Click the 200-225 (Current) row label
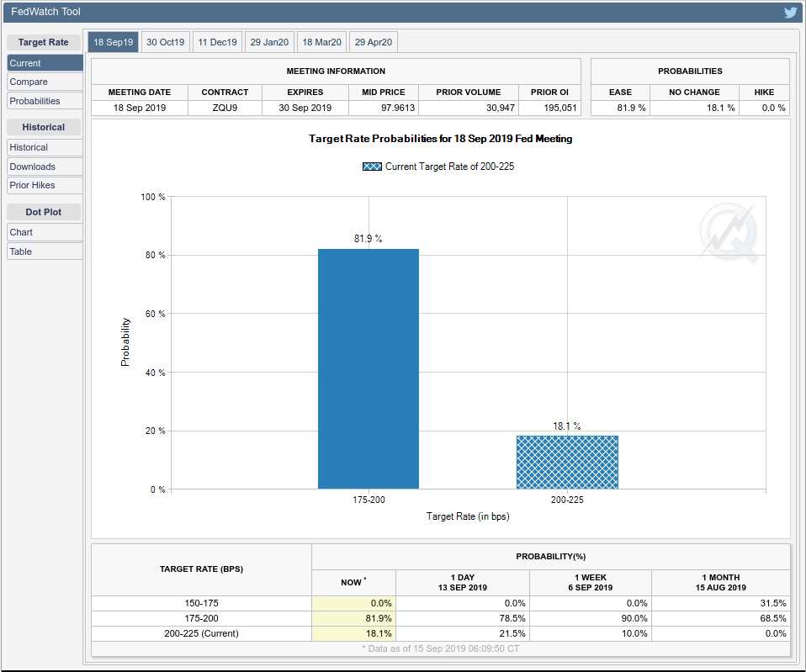This screenshot has width=806, height=672. [202, 633]
